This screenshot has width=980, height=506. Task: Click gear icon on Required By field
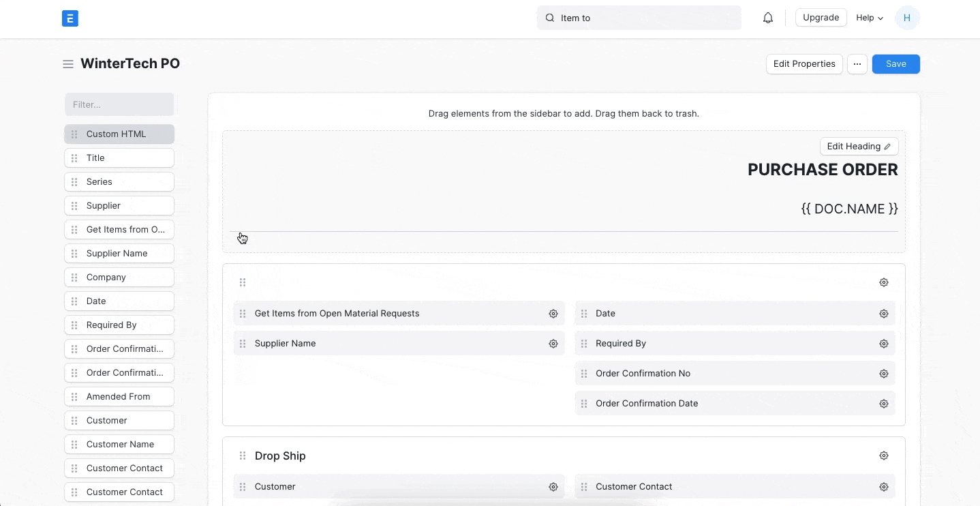(883, 344)
